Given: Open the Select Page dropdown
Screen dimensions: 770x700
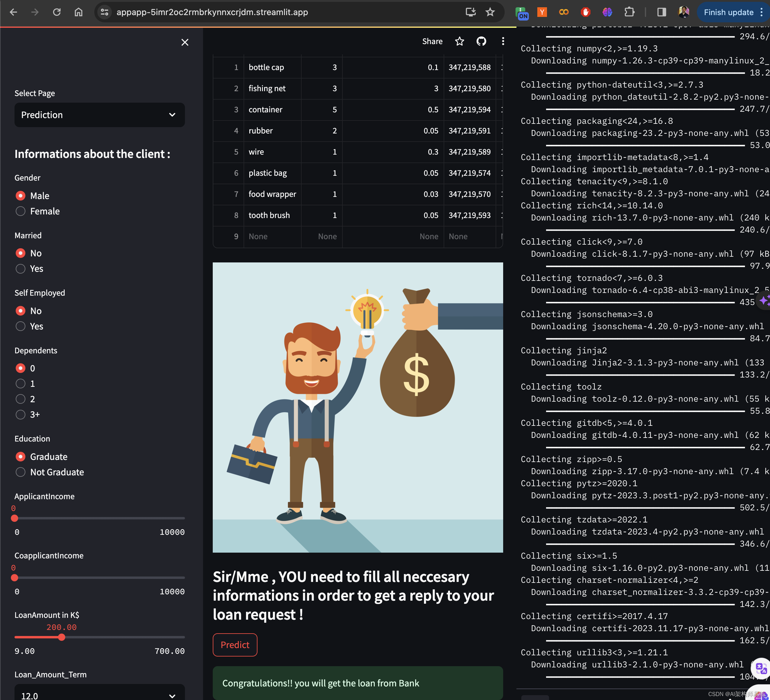Looking at the screenshot, I should (x=99, y=114).
